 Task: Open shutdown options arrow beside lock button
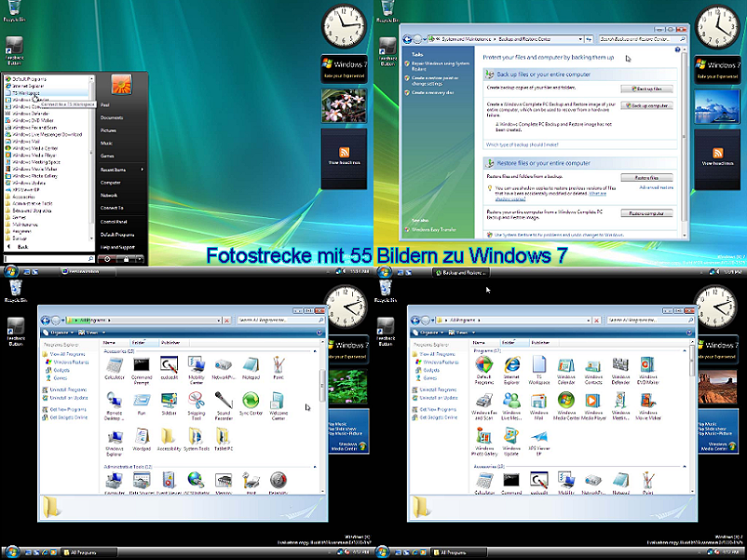coord(140,258)
